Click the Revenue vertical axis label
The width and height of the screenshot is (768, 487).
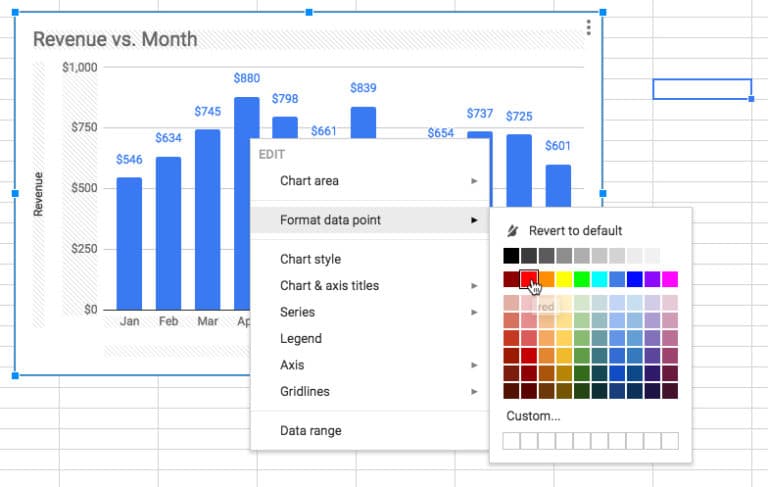[38, 194]
